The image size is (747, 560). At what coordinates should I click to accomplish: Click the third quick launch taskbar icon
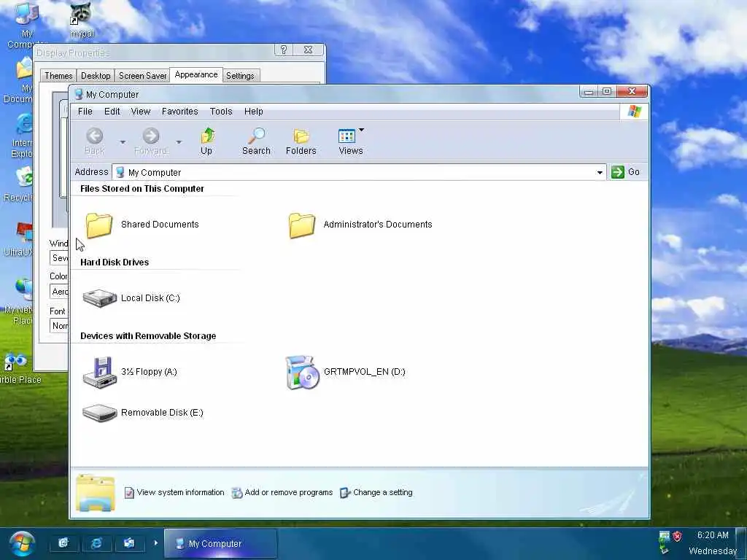tap(128, 543)
